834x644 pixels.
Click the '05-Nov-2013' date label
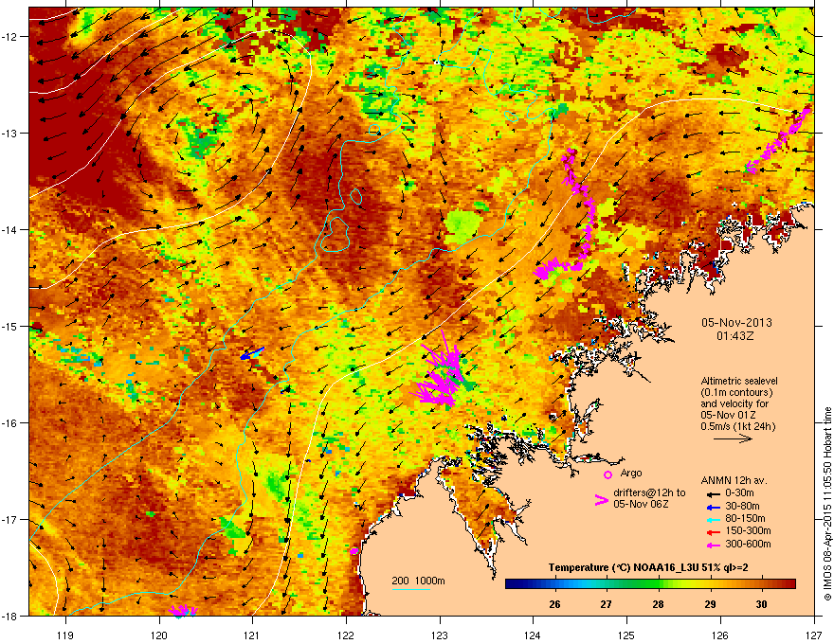click(x=736, y=323)
